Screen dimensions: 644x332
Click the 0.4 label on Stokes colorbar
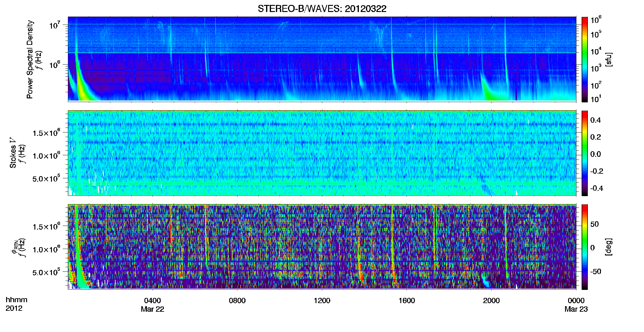pos(595,120)
